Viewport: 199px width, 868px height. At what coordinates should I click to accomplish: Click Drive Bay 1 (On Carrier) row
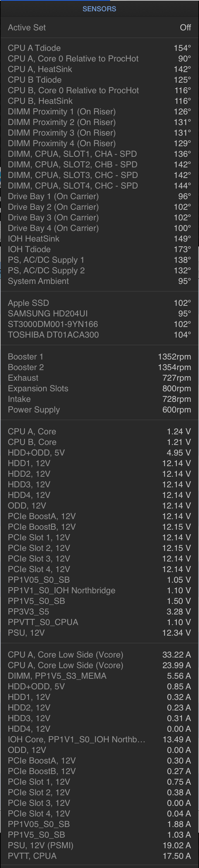pyautogui.click(x=99, y=196)
